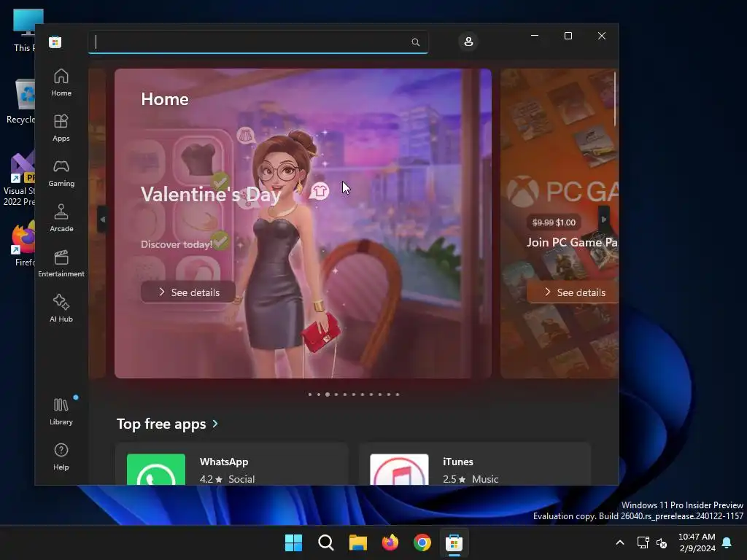Select the Recycle Bin desktop icon
This screenshot has width=747, height=560.
[21, 101]
